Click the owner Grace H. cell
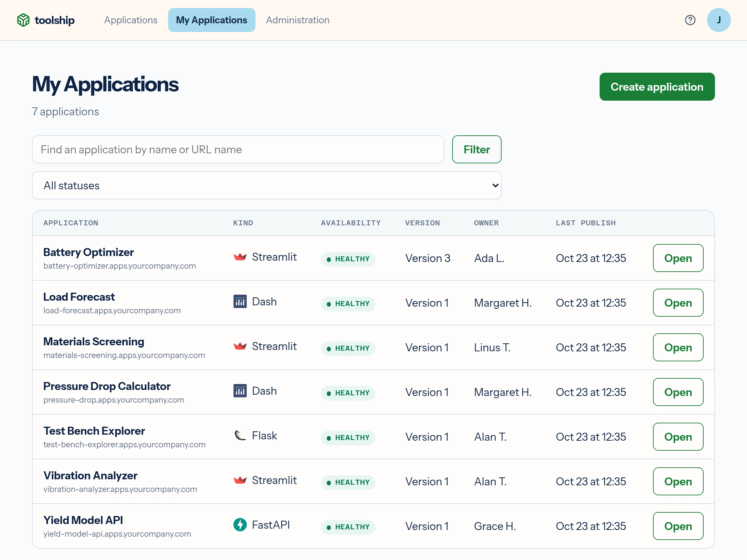 click(495, 526)
